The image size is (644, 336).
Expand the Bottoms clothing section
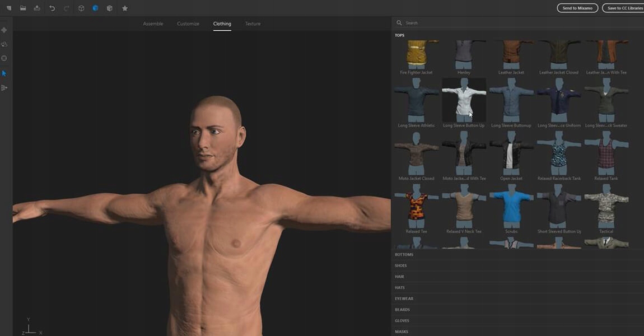404,255
